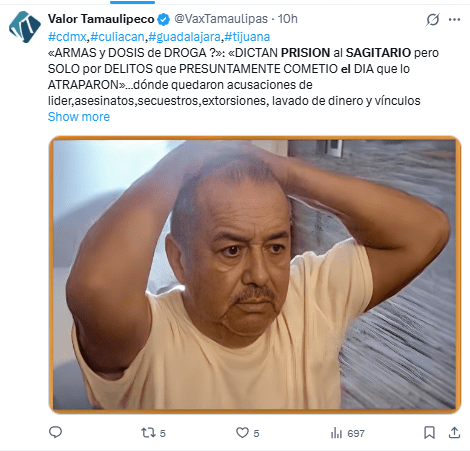Image resolution: width=470 pixels, height=451 pixels.
Task: Expand tweet text with Show more
Action: (79, 117)
